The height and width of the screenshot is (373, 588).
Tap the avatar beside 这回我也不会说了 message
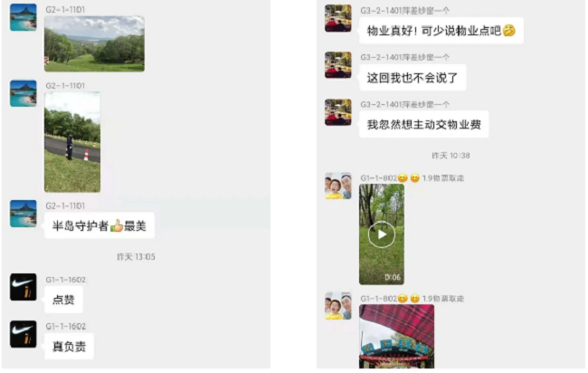[338, 65]
